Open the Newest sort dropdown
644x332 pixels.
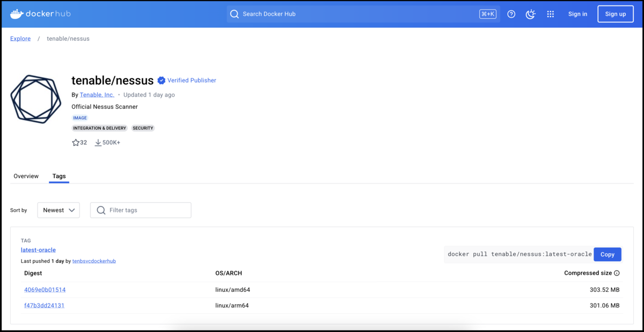point(58,210)
